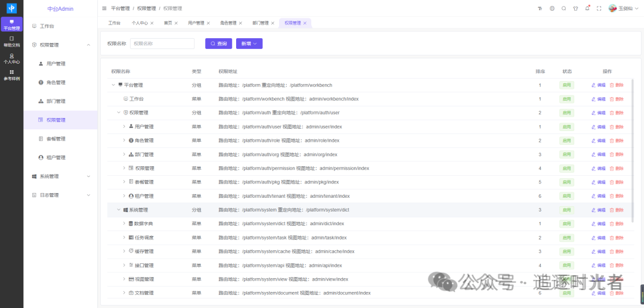Expand the 角色管理 table row
The image size is (644, 308).
point(124,140)
